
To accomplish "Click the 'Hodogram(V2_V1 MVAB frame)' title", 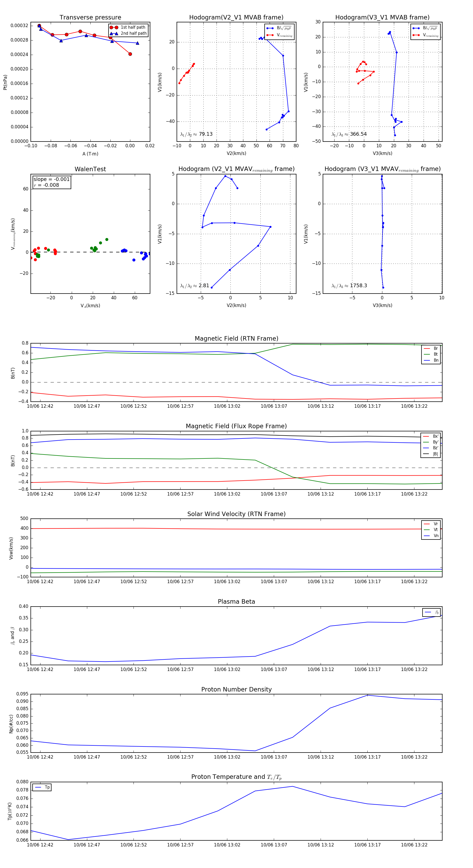I will click(x=236, y=18).
